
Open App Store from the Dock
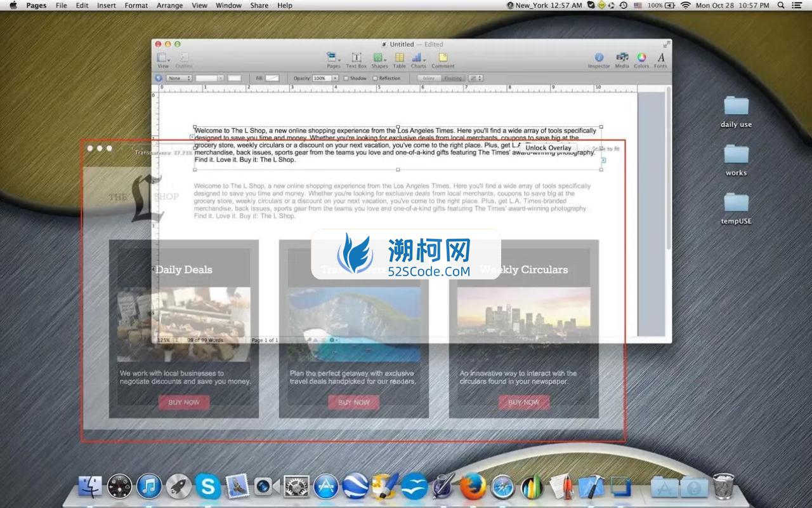pyautogui.click(x=326, y=486)
